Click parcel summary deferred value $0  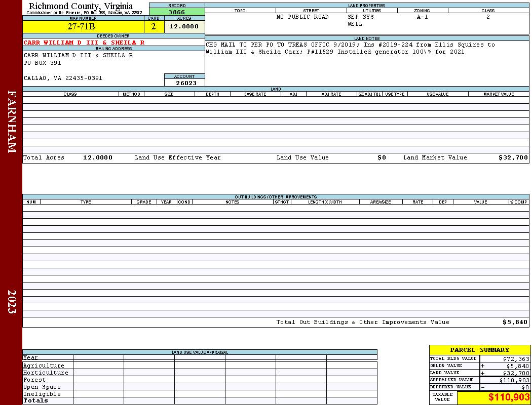point(525,387)
